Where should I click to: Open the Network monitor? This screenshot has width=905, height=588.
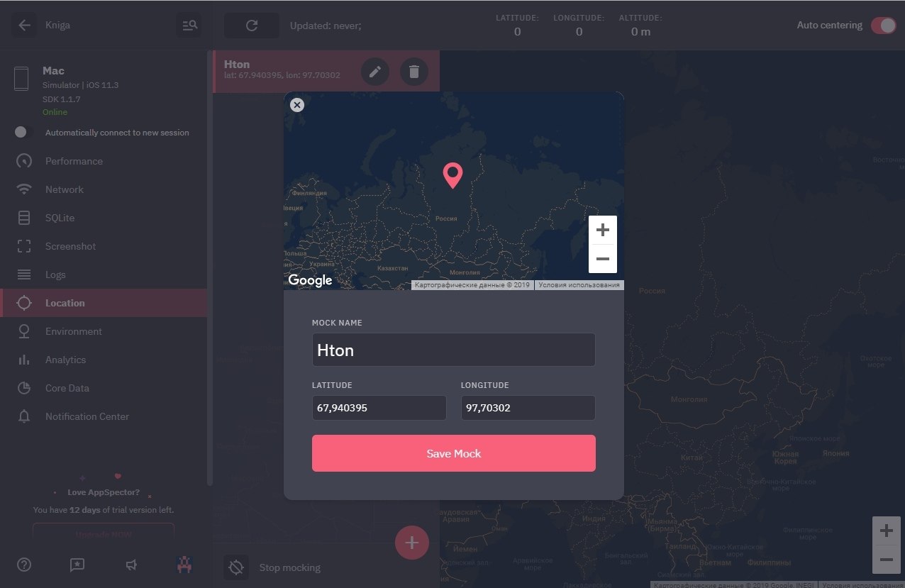click(x=65, y=189)
